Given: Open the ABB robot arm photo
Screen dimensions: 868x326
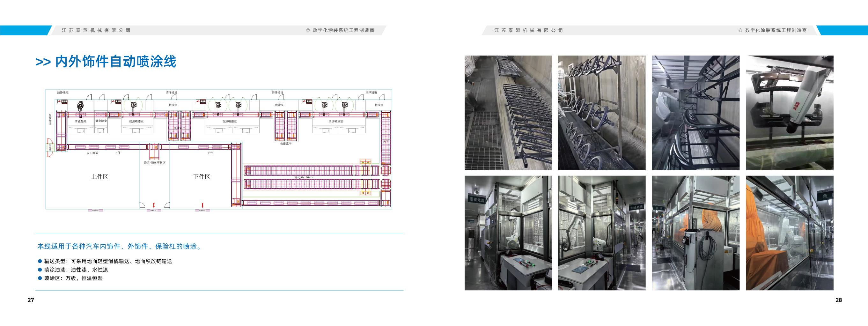Looking at the screenshot, I should [789, 113].
